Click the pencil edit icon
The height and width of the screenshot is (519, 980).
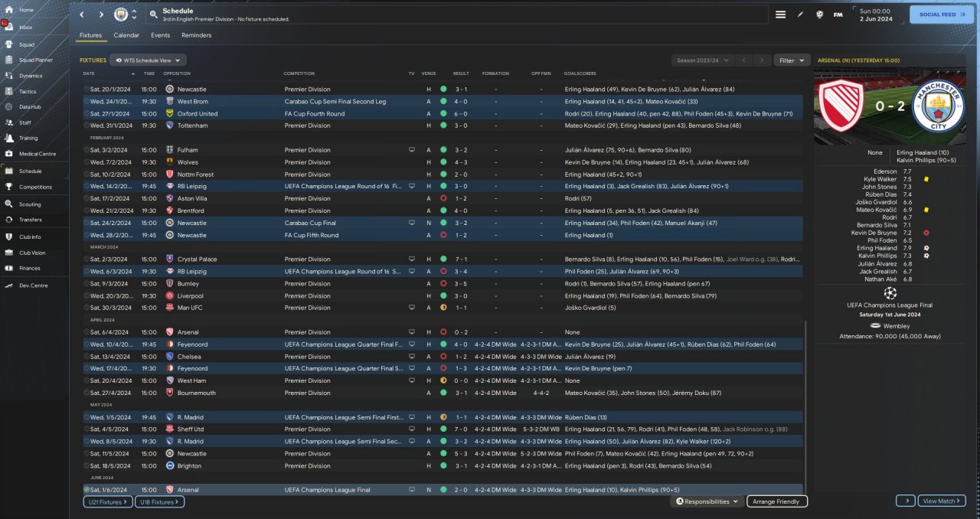pos(801,15)
